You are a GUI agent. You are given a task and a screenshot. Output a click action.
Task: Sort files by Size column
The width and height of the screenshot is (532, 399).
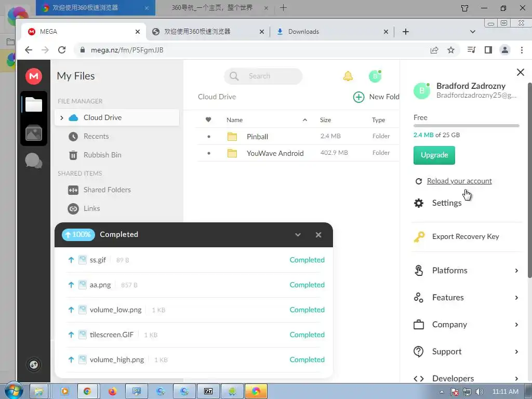click(325, 120)
